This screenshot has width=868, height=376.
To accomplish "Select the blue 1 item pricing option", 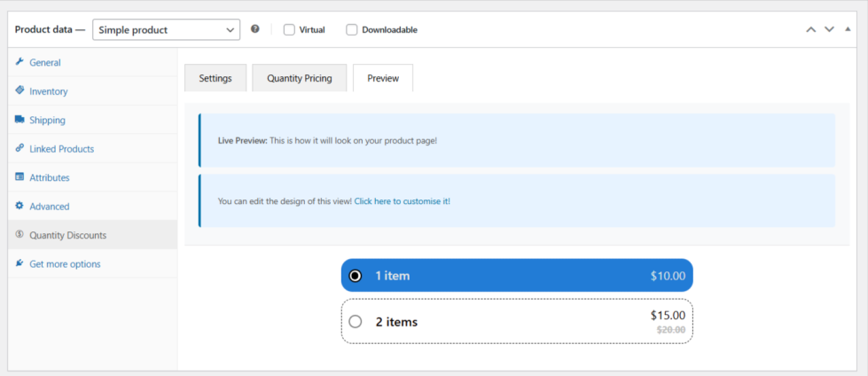I will tap(517, 276).
